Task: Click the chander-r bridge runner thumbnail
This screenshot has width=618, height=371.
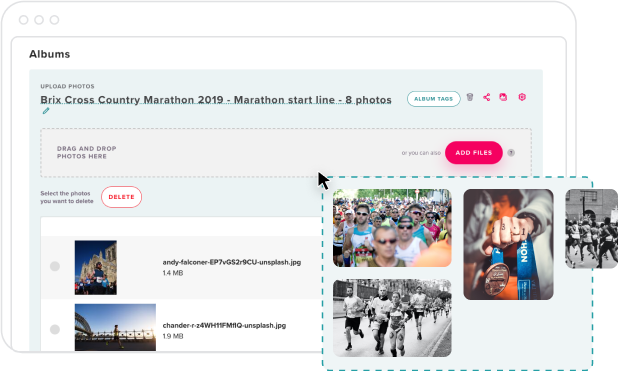Action: click(x=115, y=327)
